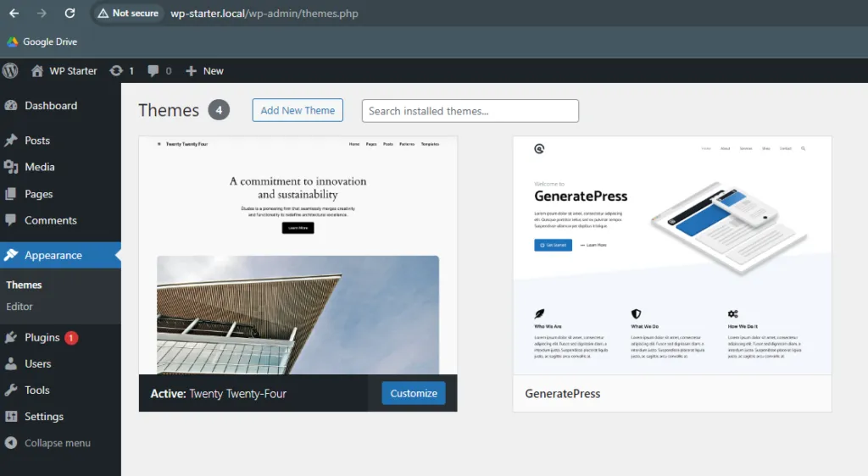Screen dimensions: 868x476
Task: Click the red Plugins update badge
Action: click(71, 338)
